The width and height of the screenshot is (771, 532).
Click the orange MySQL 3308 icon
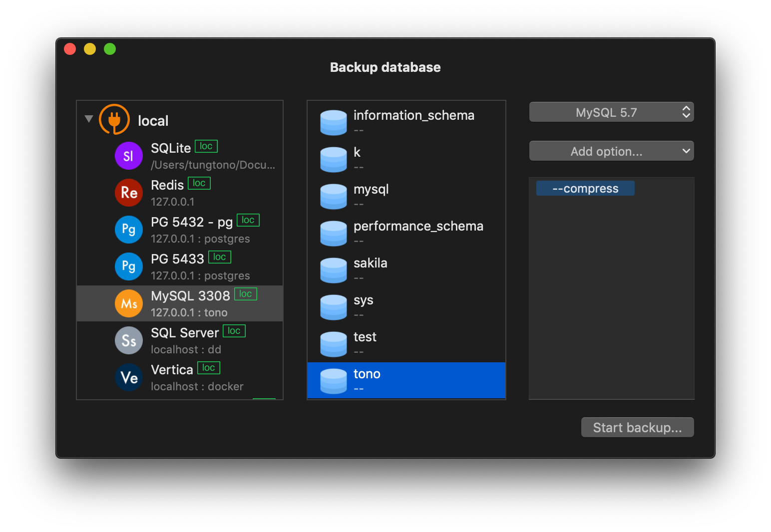(129, 303)
